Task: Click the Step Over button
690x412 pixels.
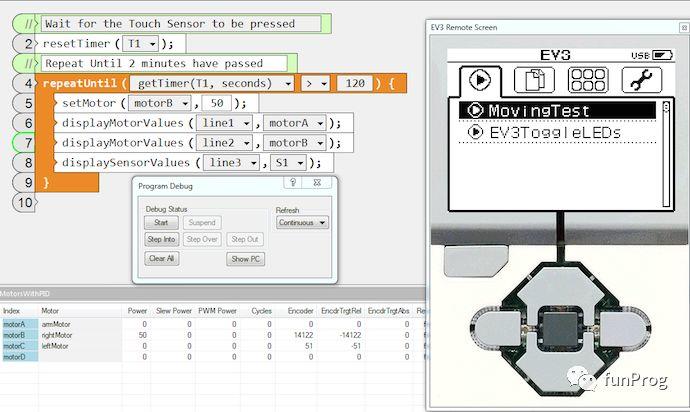Action: [x=202, y=239]
